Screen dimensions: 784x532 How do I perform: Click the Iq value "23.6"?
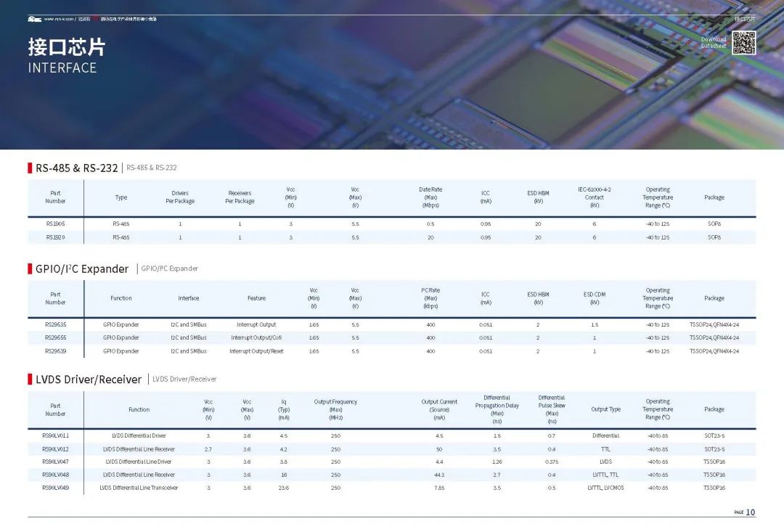284,488
